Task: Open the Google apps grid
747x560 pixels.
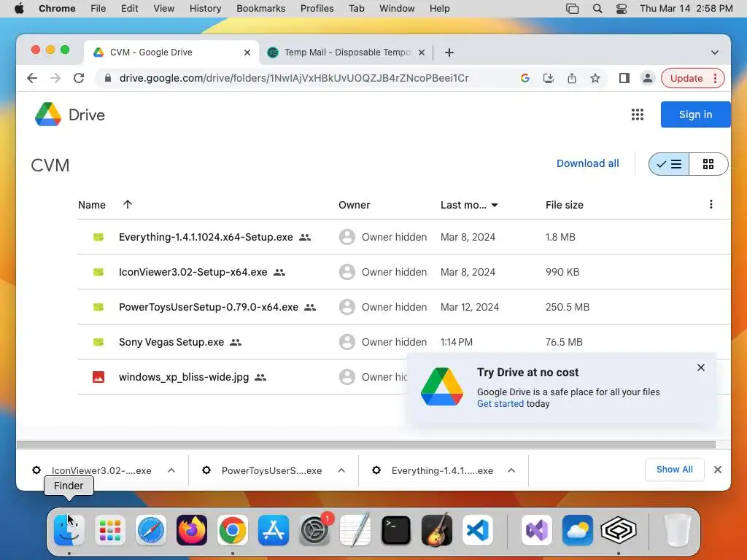Action: (x=637, y=114)
